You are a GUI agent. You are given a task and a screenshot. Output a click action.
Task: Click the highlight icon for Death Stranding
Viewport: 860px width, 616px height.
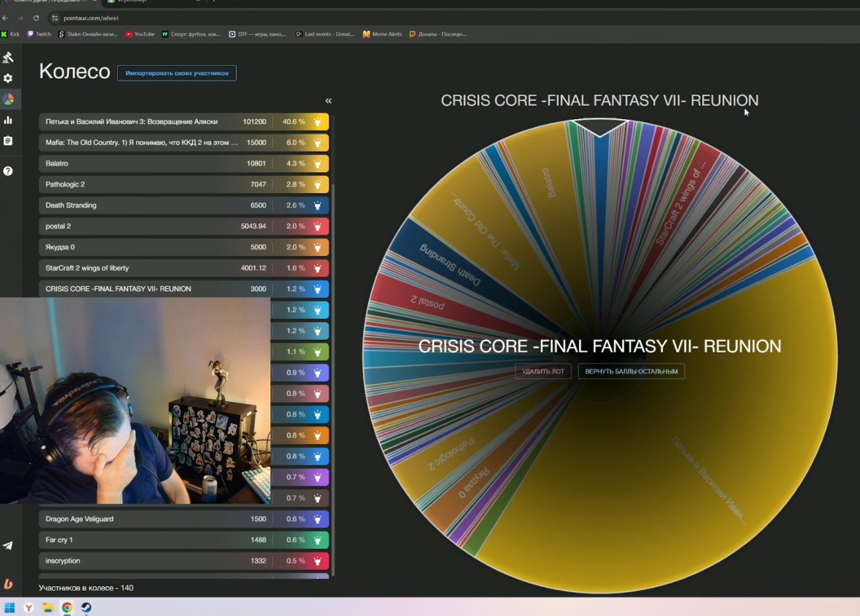[318, 205]
